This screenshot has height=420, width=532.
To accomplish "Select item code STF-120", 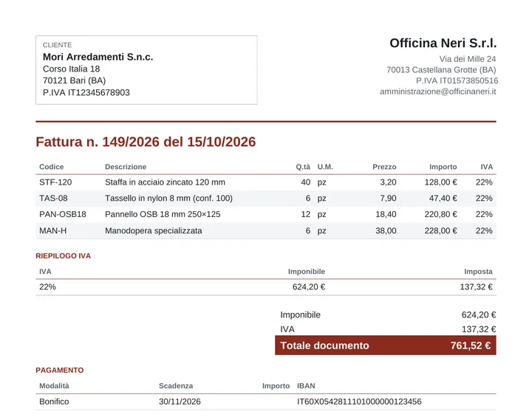I will (55, 182).
